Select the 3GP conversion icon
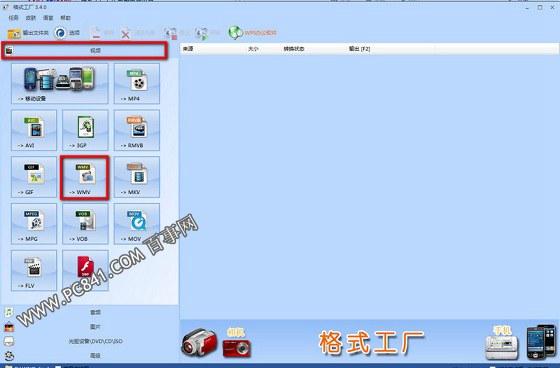The image size is (560, 368). tap(85, 130)
